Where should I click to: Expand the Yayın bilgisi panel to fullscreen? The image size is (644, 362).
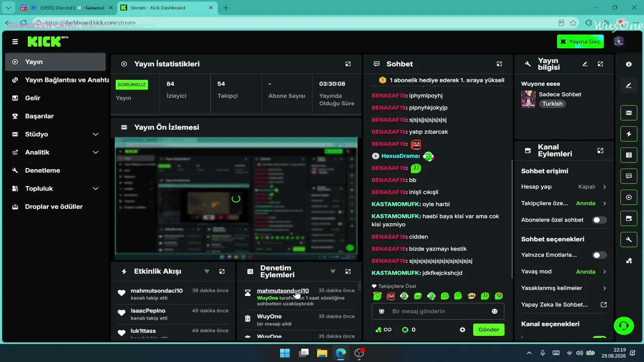coord(600,64)
